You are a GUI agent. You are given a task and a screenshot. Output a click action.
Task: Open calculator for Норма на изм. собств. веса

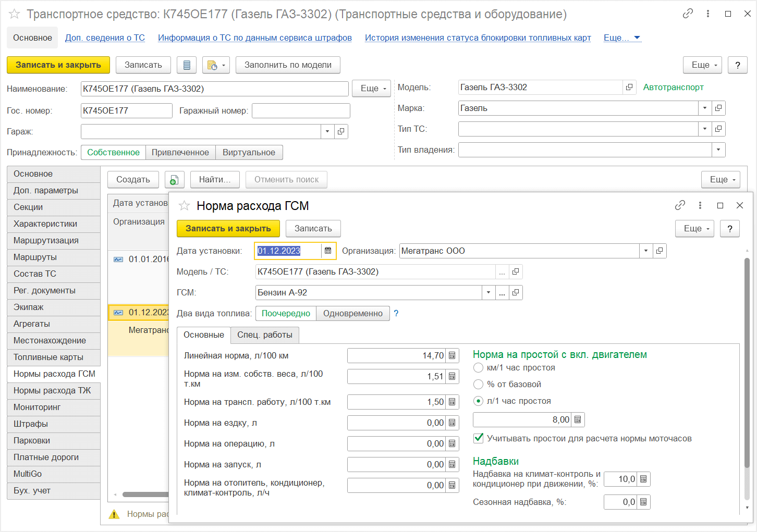(452, 376)
